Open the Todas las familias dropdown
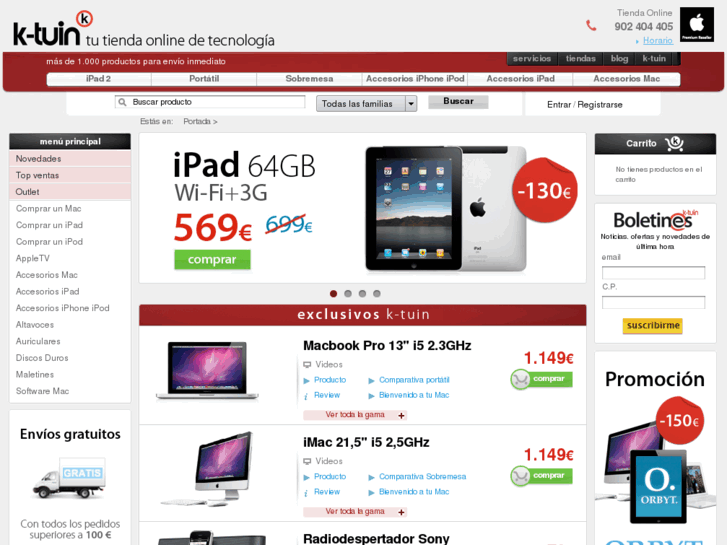This screenshot has width=727, height=545. [x=366, y=103]
